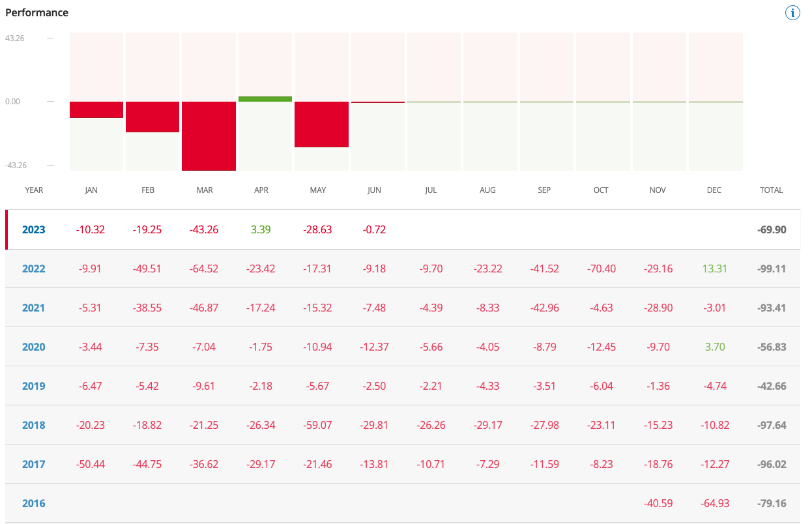Click the large red March chart bar
Viewport: 812px width, 524px height.
(x=209, y=136)
